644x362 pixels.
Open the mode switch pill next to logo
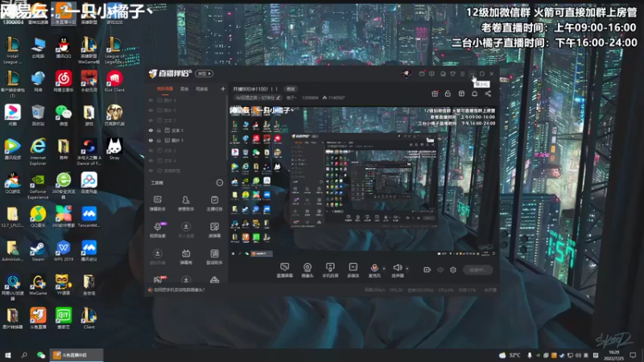[204, 74]
